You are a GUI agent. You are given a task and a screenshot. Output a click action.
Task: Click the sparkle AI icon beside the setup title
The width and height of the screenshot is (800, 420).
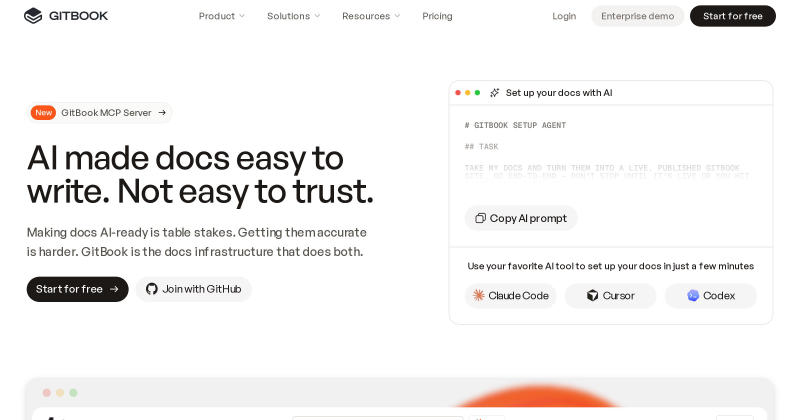494,93
